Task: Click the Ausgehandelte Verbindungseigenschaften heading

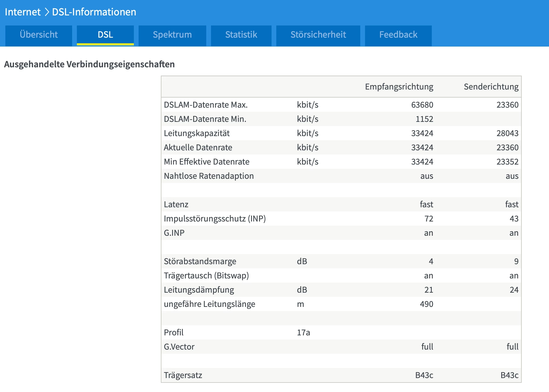Action: tap(89, 64)
